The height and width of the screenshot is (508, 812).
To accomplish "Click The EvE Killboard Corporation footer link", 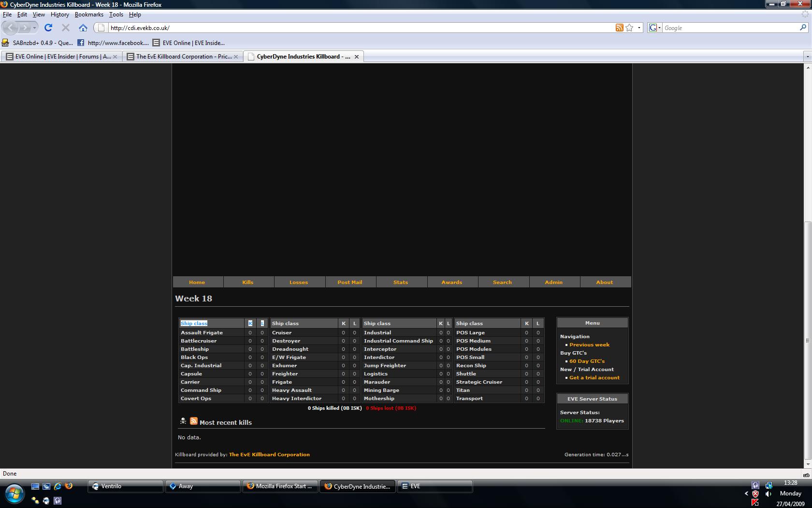I will tap(269, 455).
